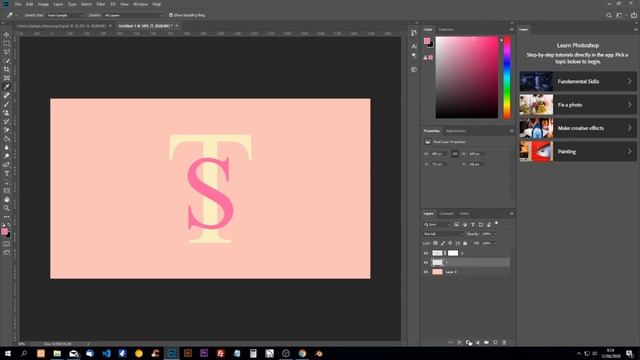640x360 pixels.
Task: Click the foreground color swatch in toolbar
Action: (4, 231)
